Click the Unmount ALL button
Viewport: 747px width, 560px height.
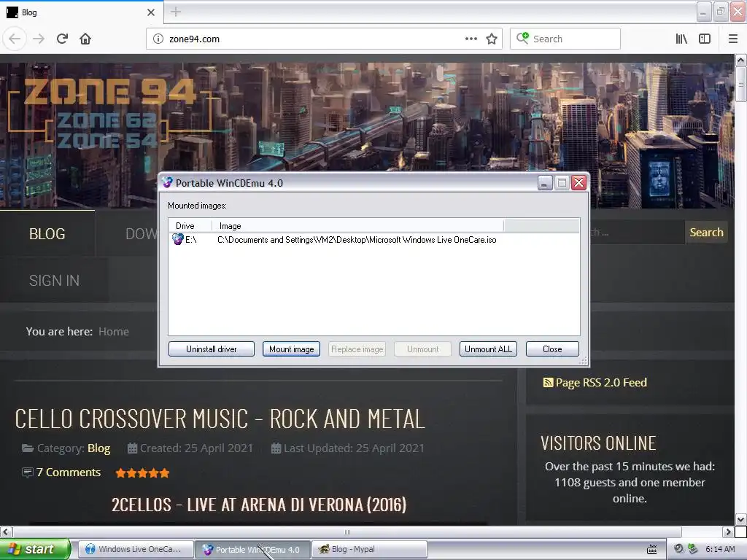click(488, 349)
